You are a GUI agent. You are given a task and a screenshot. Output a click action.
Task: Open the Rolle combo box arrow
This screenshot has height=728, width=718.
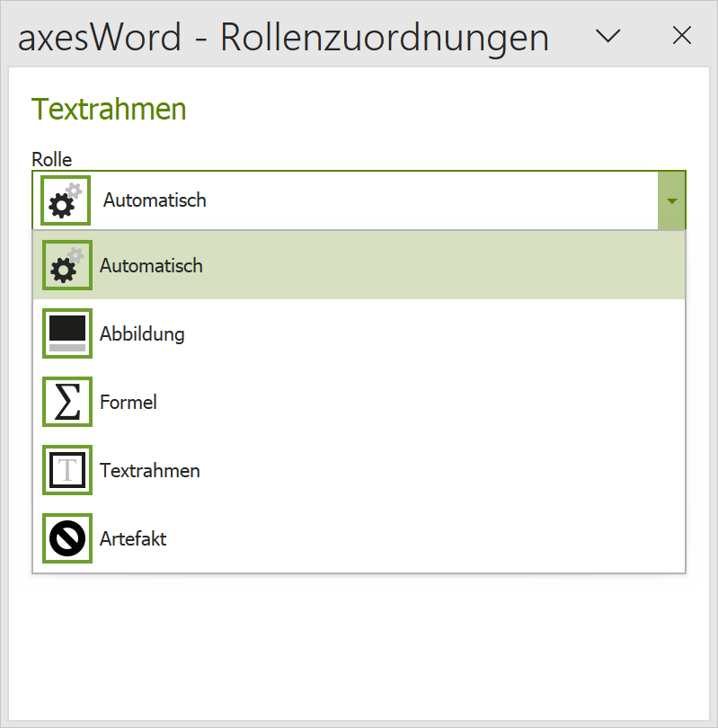point(671,200)
